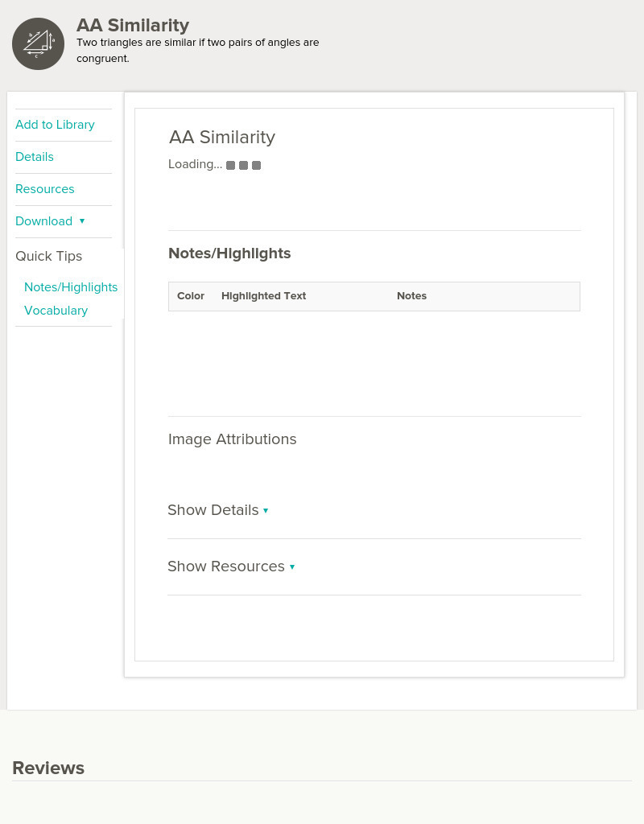The width and height of the screenshot is (644, 824).
Task: Select Vocabulary under Quick Tips
Action: point(56,311)
